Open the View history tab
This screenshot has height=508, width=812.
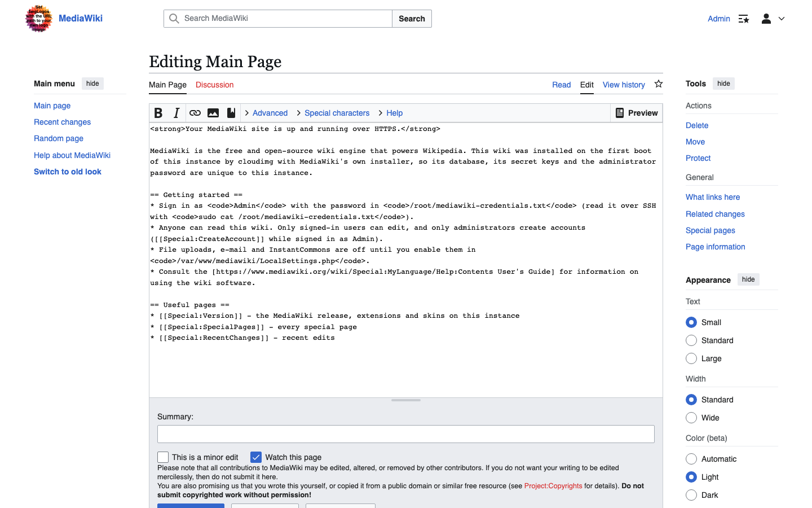pyautogui.click(x=624, y=85)
